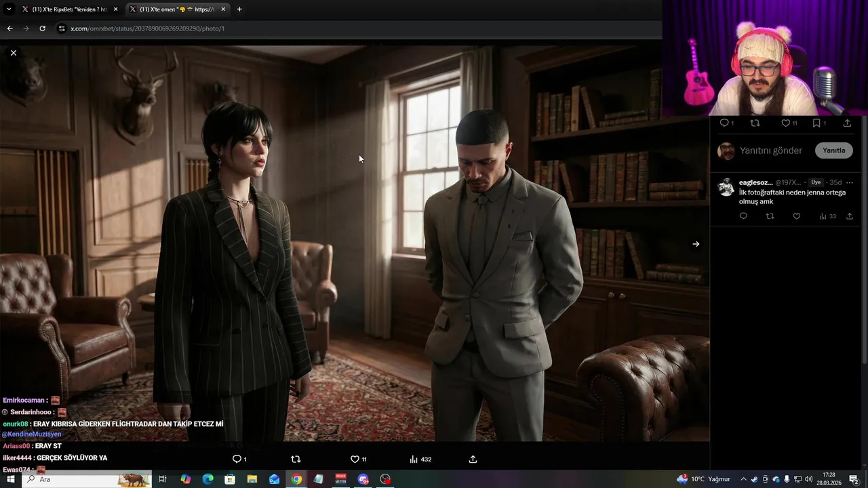Open weather widget '10°C Yağmur'
This screenshot has height=488, width=868.
(x=704, y=479)
